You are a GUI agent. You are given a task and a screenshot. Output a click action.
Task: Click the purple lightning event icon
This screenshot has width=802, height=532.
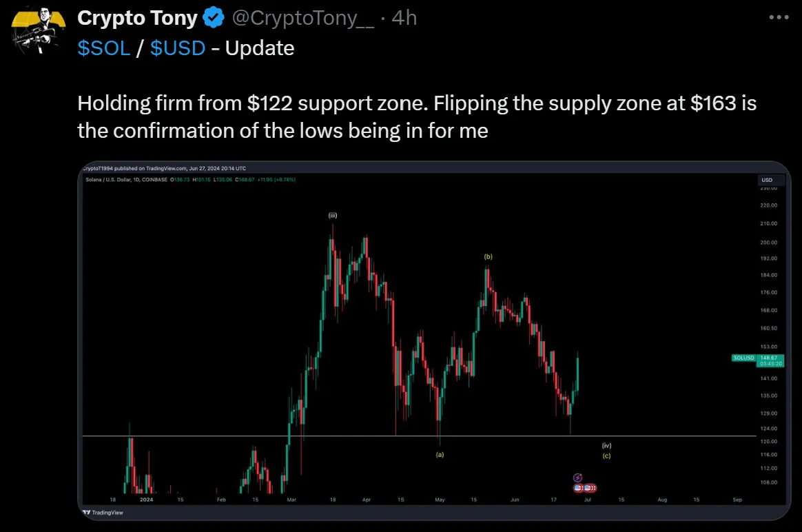point(577,478)
